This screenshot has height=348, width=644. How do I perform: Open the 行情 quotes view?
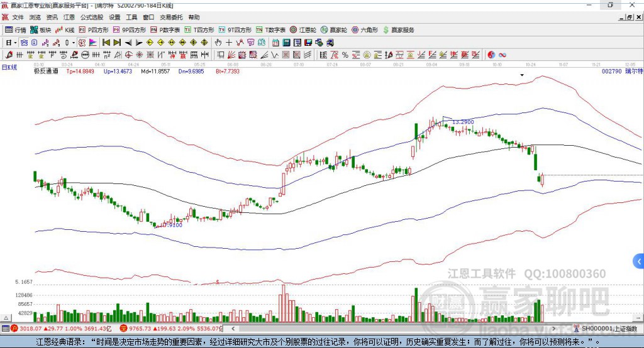tap(15, 30)
